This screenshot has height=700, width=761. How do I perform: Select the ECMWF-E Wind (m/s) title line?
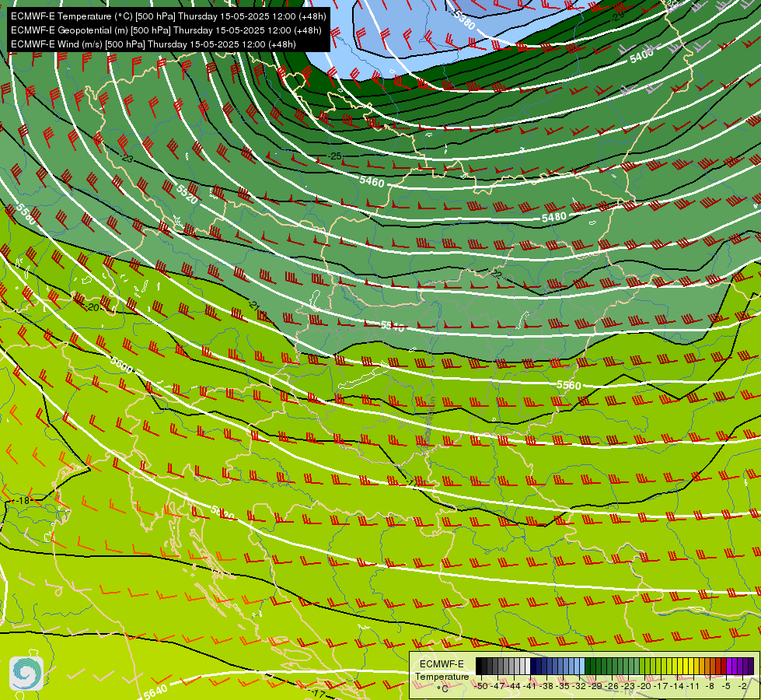pyautogui.click(x=153, y=44)
